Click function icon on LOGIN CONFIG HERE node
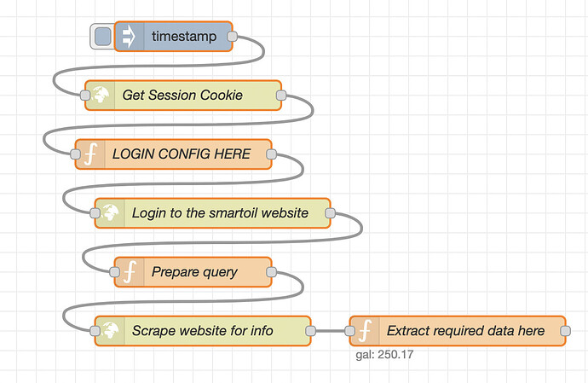This screenshot has height=383, width=588. 90,154
